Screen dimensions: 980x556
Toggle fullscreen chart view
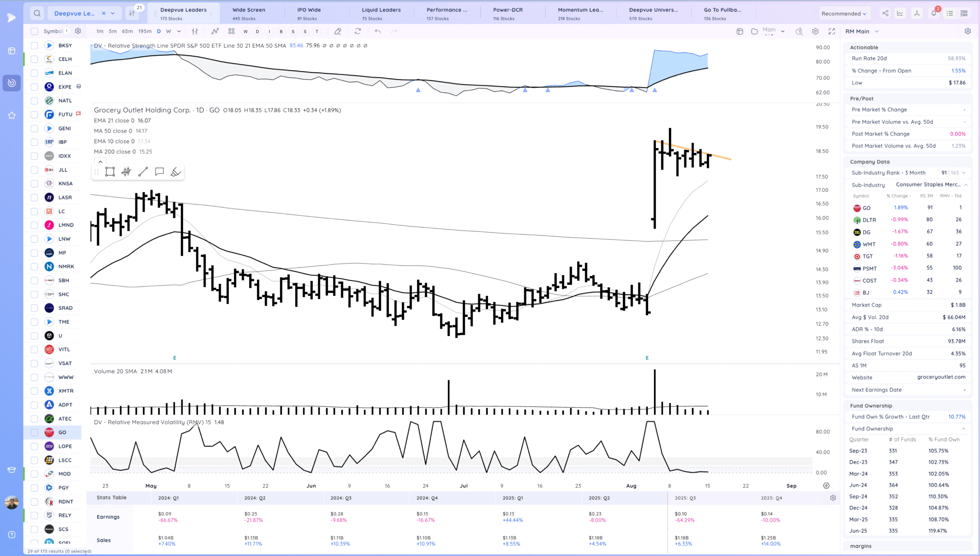(x=831, y=31)
